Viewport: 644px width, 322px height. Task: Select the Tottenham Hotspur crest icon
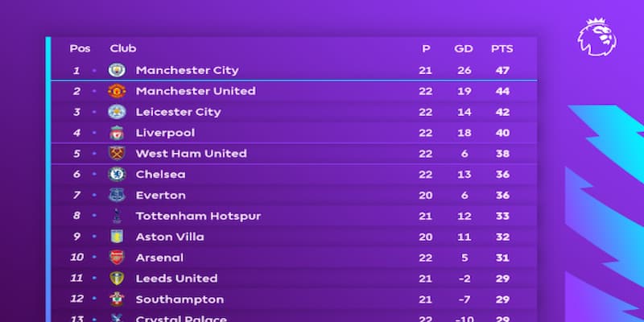click(x=117, y=217)
